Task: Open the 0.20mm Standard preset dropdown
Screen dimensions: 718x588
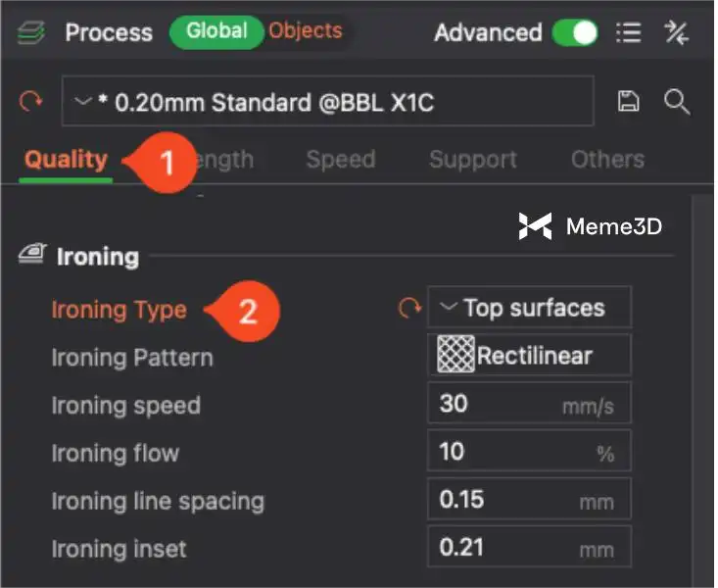Action: (x=327, y=101)
